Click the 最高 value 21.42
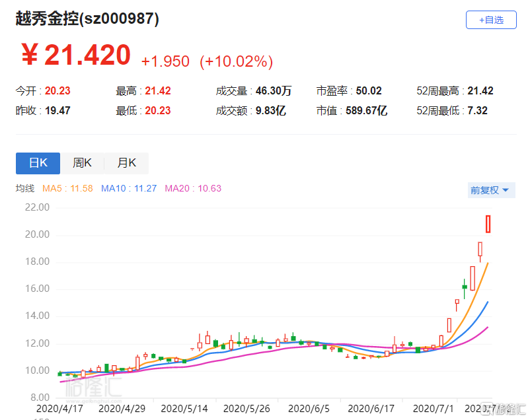Image resolution: width=530 pixels, height=420 pixels. click(158, 91)
